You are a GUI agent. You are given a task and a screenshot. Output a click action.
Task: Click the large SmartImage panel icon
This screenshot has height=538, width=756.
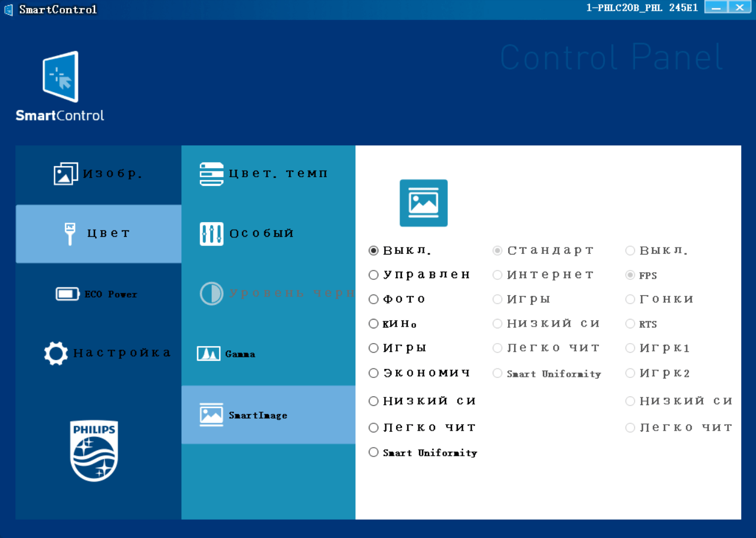point(423,203)
